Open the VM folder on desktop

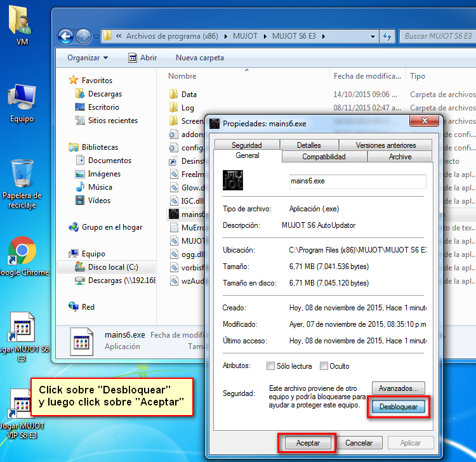click(22, 21)
